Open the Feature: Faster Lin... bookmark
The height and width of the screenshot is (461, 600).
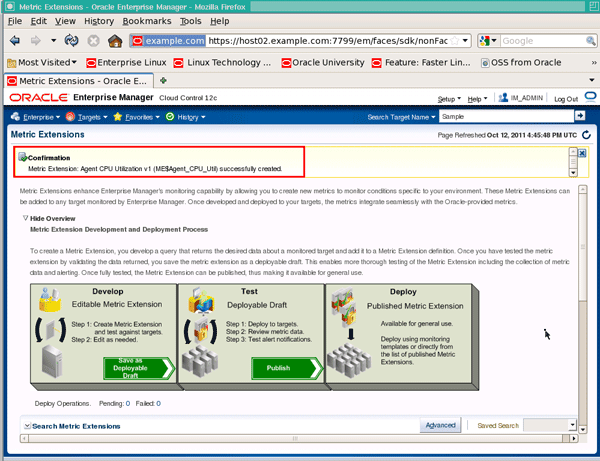click(x=421, y=62)
